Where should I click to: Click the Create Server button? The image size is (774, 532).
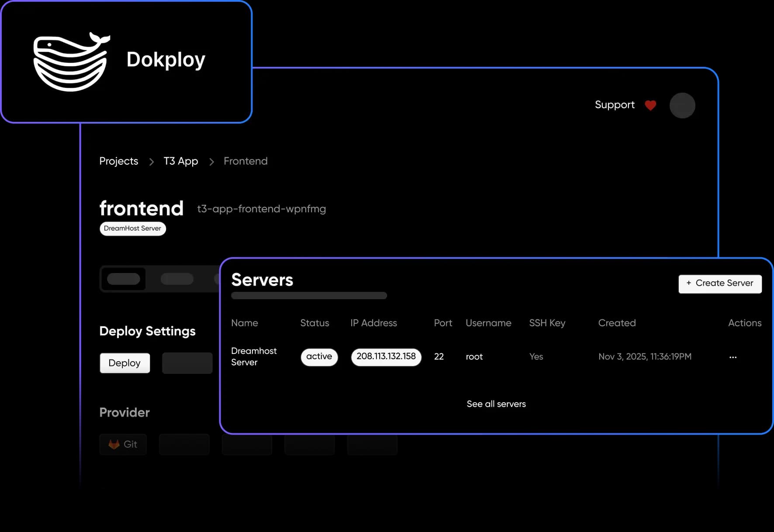(720, 283)
